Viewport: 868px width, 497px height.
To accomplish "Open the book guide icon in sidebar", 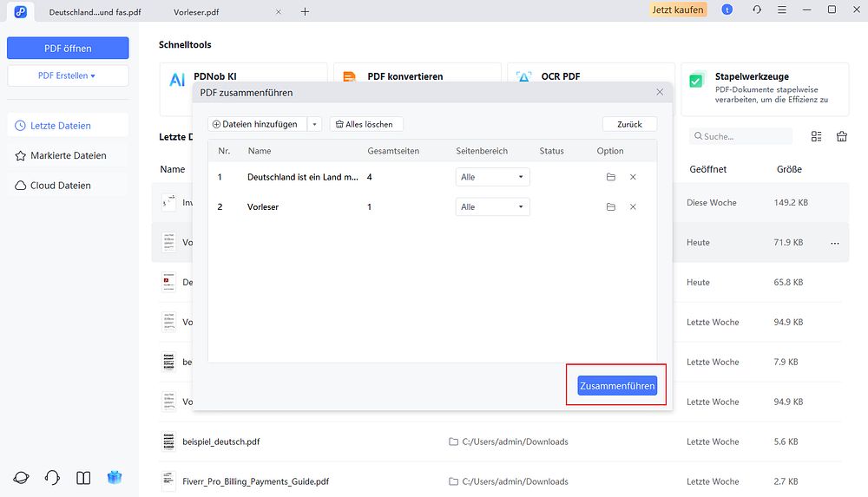I will pyautogui.click(x=83, y=478).
